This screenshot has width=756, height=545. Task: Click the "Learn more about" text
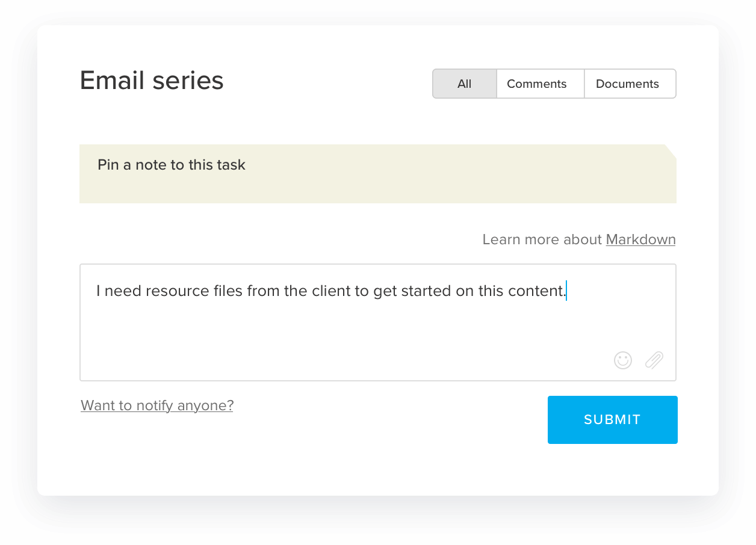[x=542, y=239]
